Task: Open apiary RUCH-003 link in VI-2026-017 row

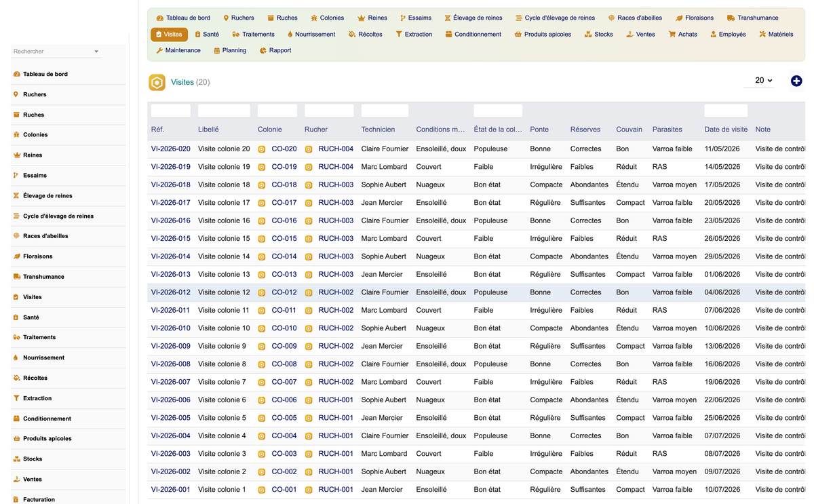Action: click(x=336, y=203)
